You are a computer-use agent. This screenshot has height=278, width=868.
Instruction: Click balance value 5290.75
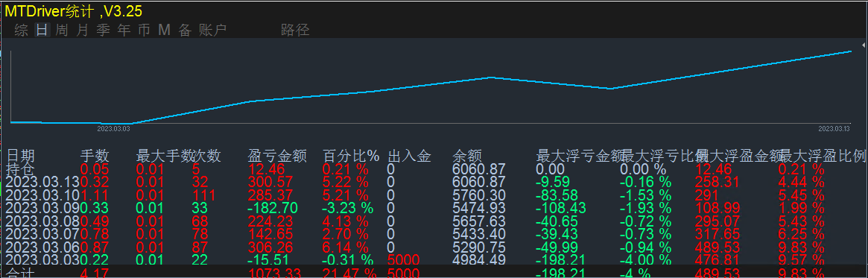tap(479, 247)
